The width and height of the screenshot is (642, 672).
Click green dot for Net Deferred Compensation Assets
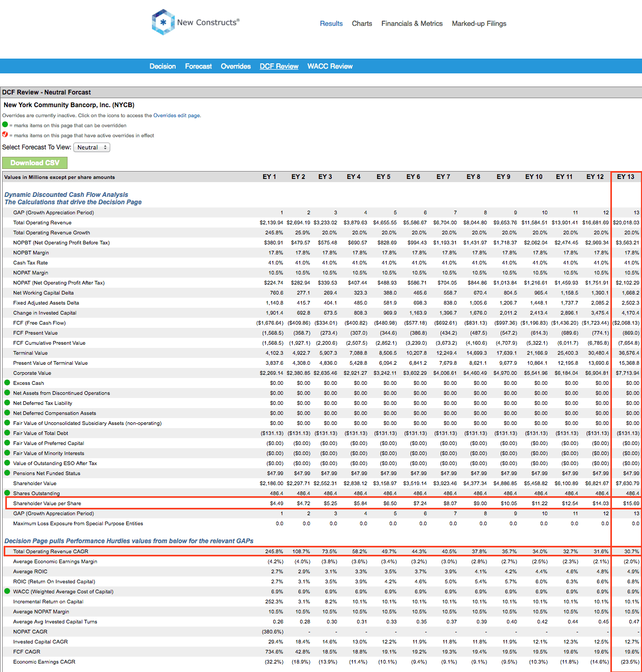(7, 413)
